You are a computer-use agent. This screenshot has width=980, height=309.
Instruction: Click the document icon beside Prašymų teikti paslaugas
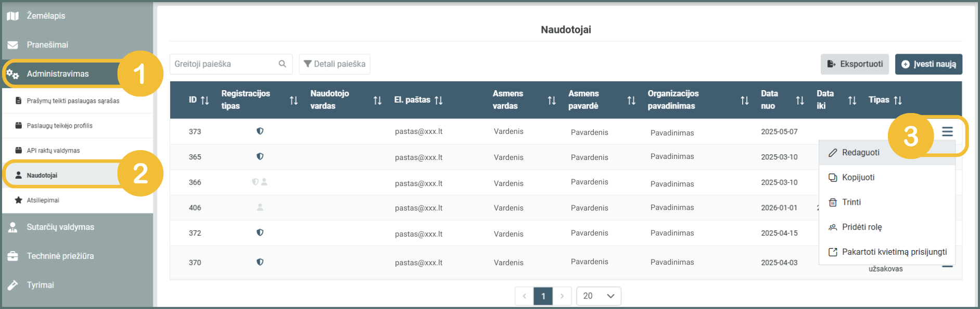click(19, 101)
